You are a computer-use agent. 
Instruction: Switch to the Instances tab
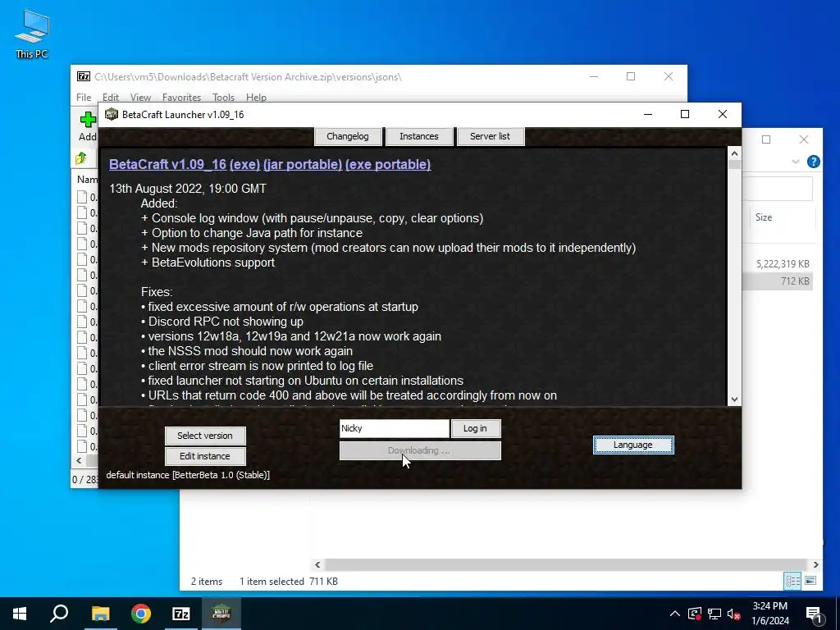coord(419,136)
